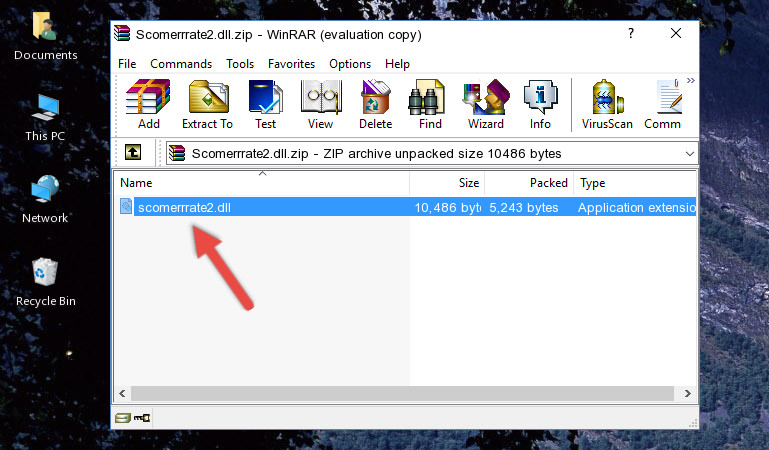Open the Options menu

[350, 64]
